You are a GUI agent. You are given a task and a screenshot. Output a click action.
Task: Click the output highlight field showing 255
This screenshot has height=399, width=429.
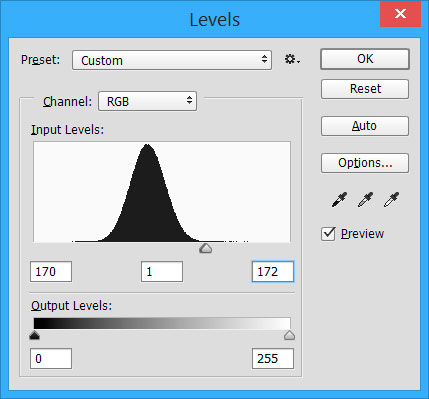tap(273, 359)
